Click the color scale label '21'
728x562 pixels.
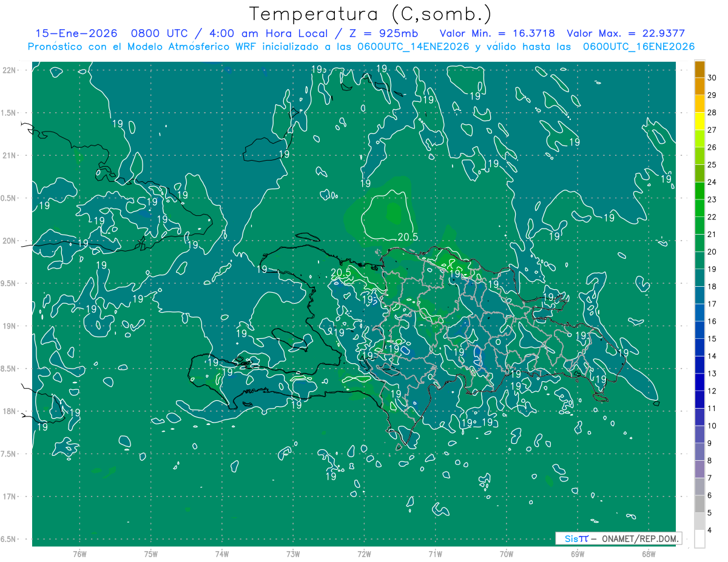[x=713, y=235]
